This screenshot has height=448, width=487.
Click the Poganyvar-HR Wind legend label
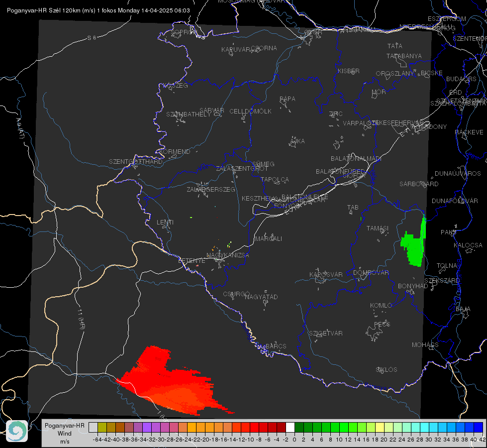65,433
